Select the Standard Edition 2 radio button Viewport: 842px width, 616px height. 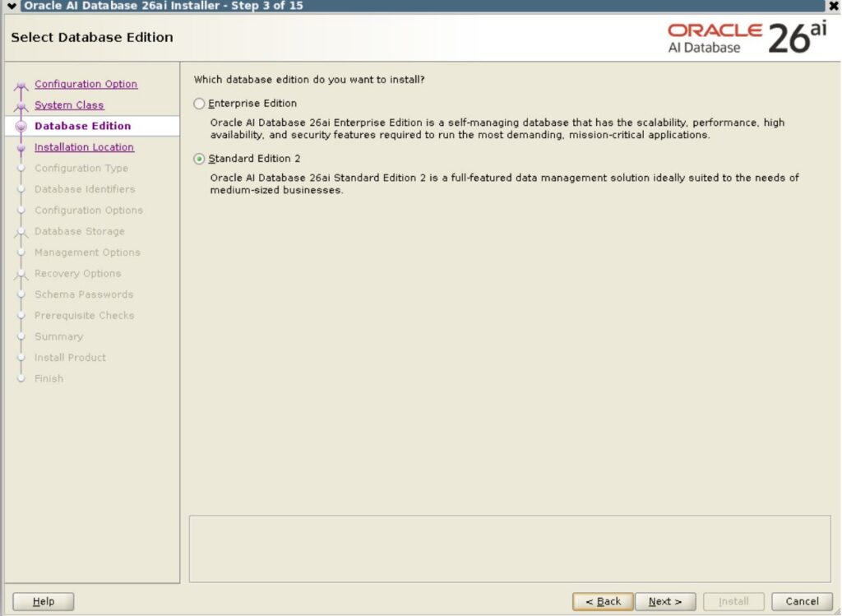point(199,159)
